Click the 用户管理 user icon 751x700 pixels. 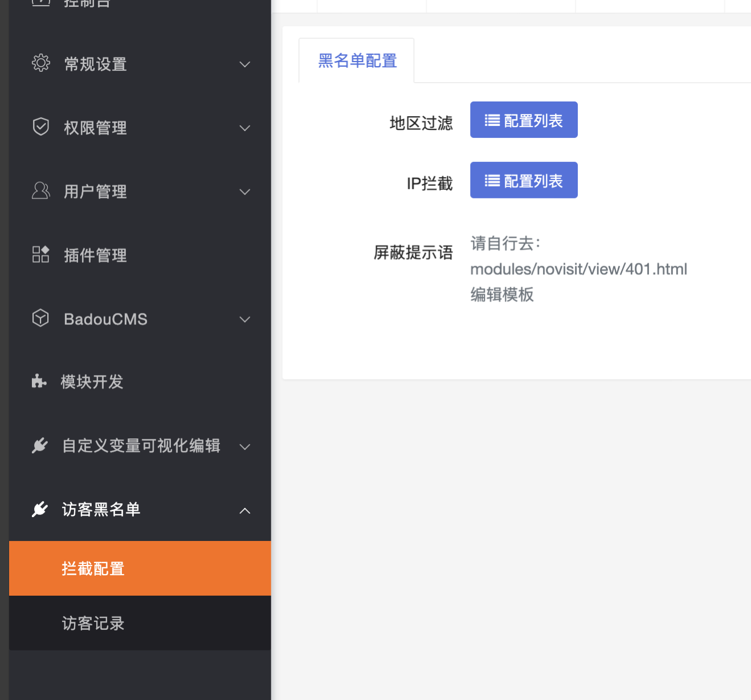(x=40, y=190)
